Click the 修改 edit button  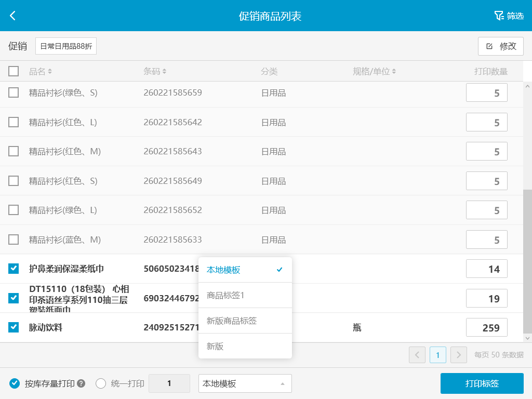tap(500, 46)
